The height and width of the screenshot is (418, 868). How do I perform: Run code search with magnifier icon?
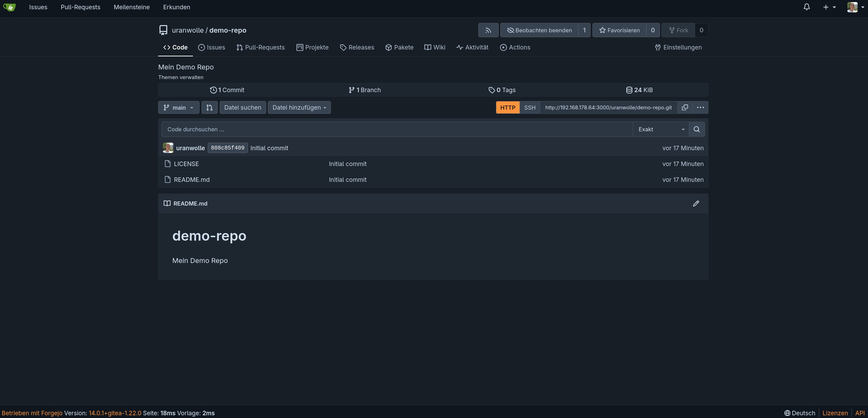(x=696, y=129)
